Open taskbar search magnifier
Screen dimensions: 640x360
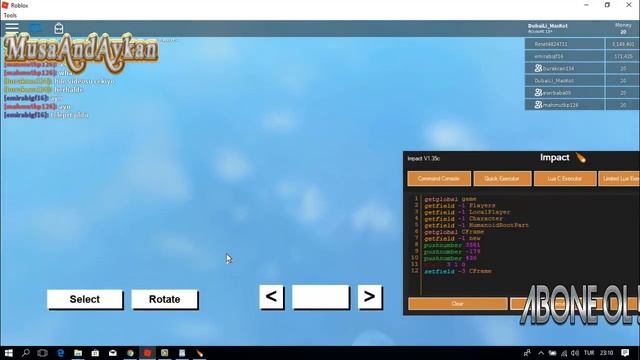pyautogui.click(x=26, y=353)
